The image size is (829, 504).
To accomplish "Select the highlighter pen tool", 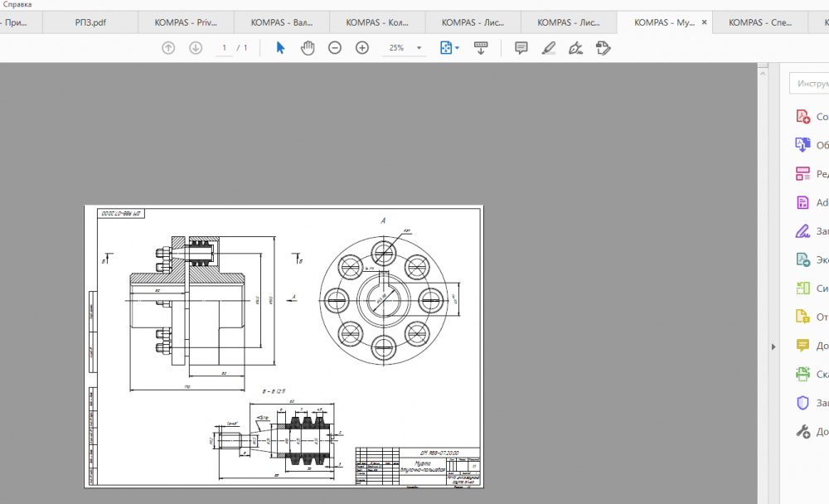I will coord(548,48).
